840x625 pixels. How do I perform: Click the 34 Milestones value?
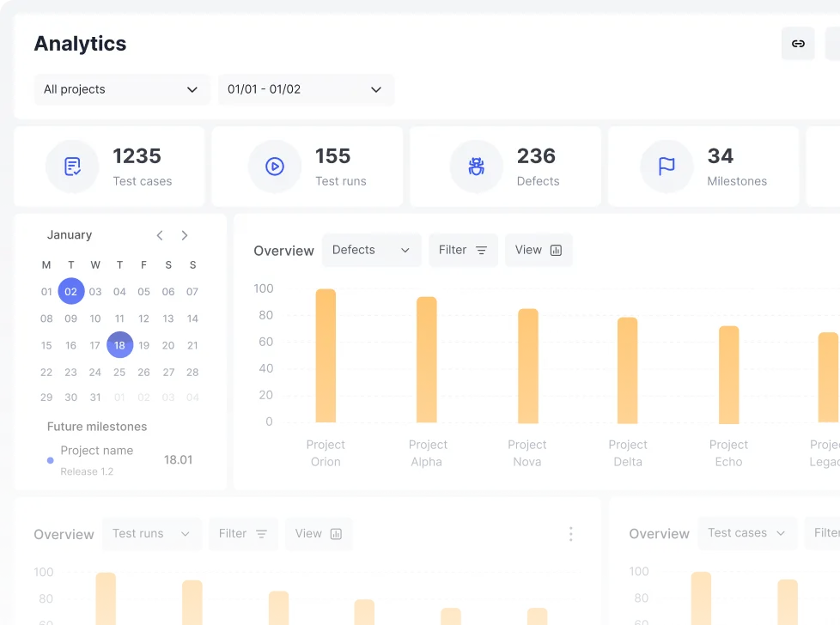coord(720,156)
